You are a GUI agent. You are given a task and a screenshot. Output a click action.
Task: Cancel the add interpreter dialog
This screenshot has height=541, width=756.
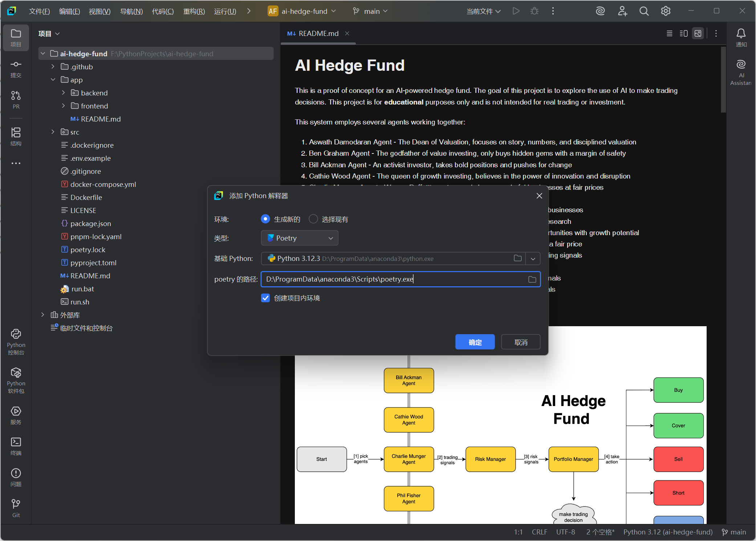click(520, 342)
